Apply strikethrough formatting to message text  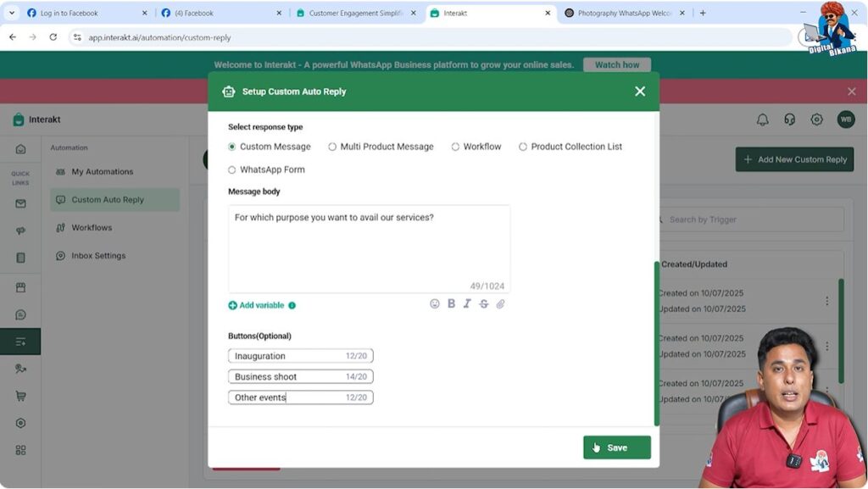483,303
